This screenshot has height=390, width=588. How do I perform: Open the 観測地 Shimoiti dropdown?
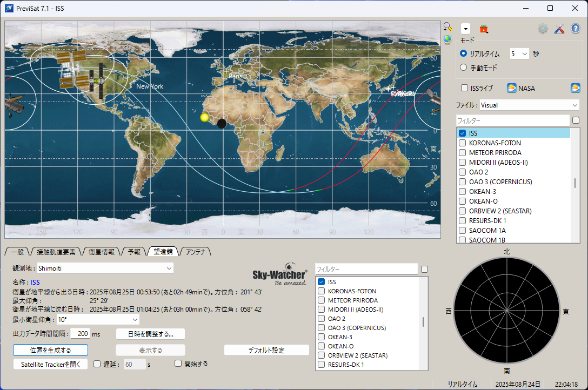(x=105, y=268)
